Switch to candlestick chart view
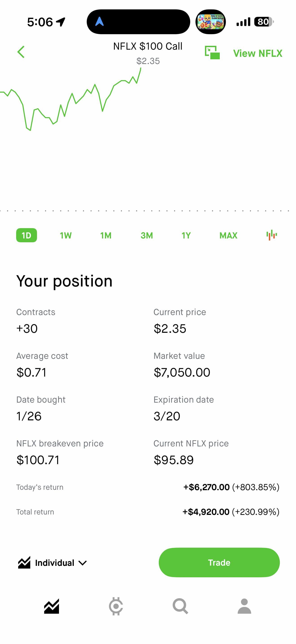Screen dimensions: 296x644 272,235
